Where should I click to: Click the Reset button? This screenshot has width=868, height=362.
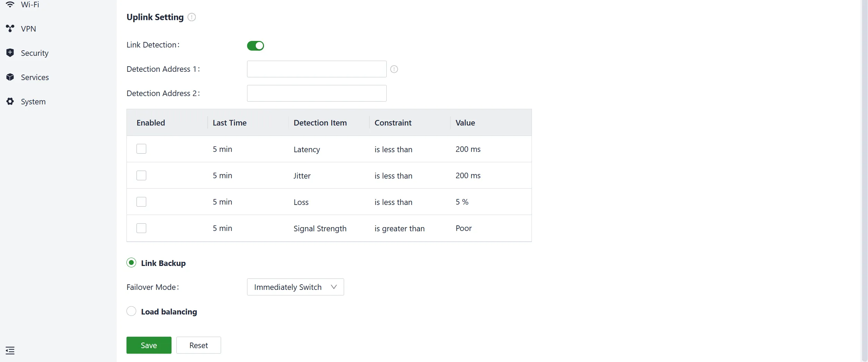click(199, 345)
